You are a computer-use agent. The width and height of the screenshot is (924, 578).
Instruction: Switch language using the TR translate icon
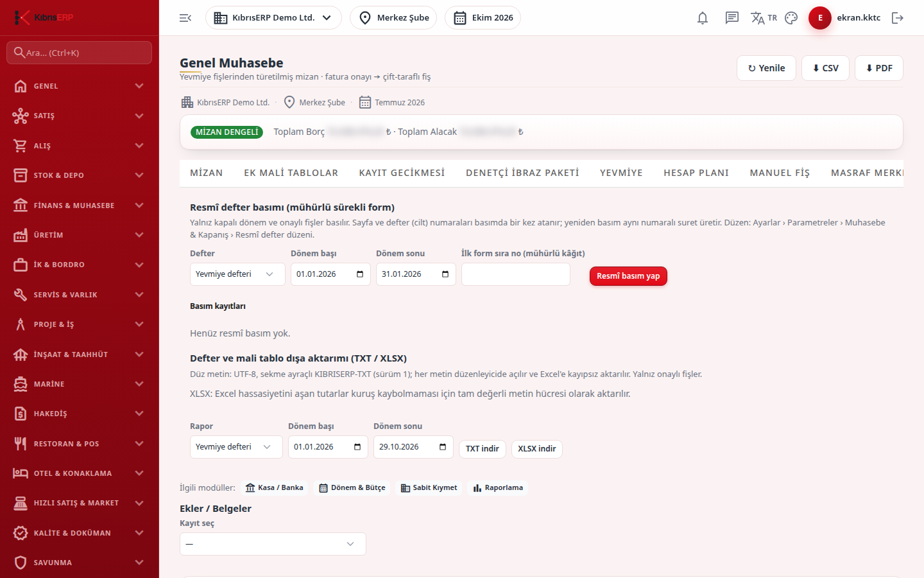pos(764,18)
